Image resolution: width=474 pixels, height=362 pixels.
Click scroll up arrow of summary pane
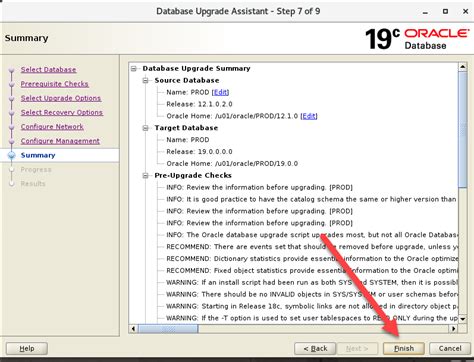463,67
